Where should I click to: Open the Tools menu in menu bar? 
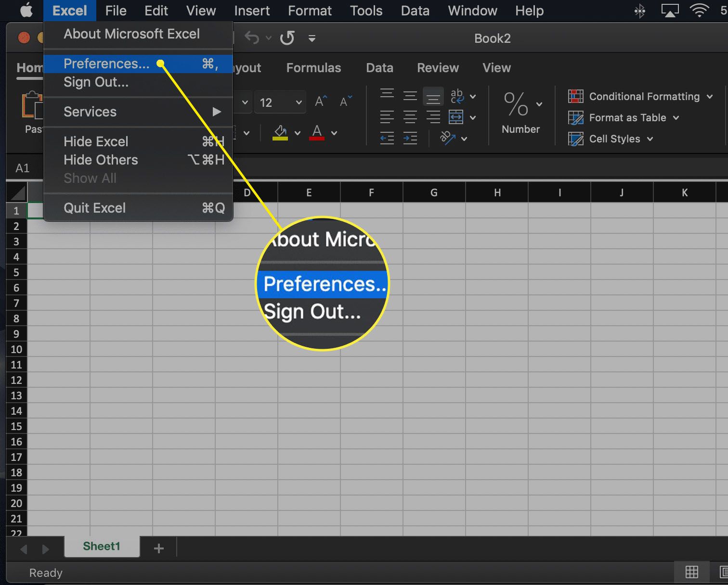[366, 11]
